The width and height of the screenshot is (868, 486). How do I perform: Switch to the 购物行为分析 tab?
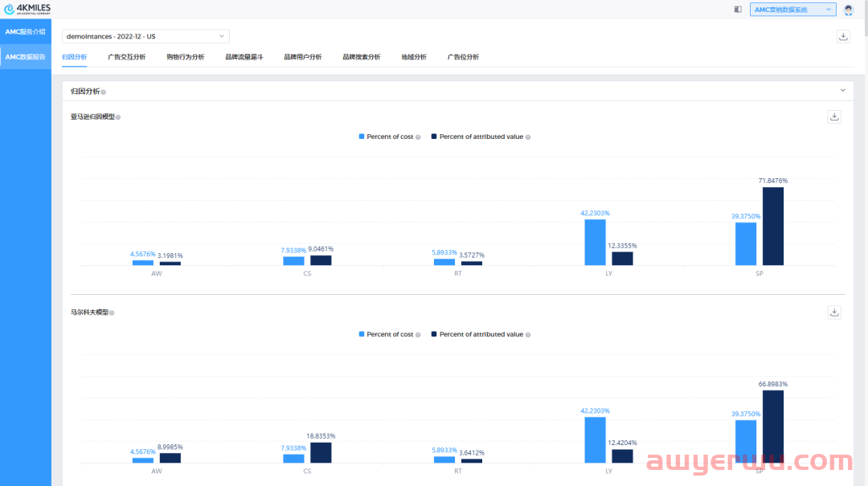click(x=186, y=57)
